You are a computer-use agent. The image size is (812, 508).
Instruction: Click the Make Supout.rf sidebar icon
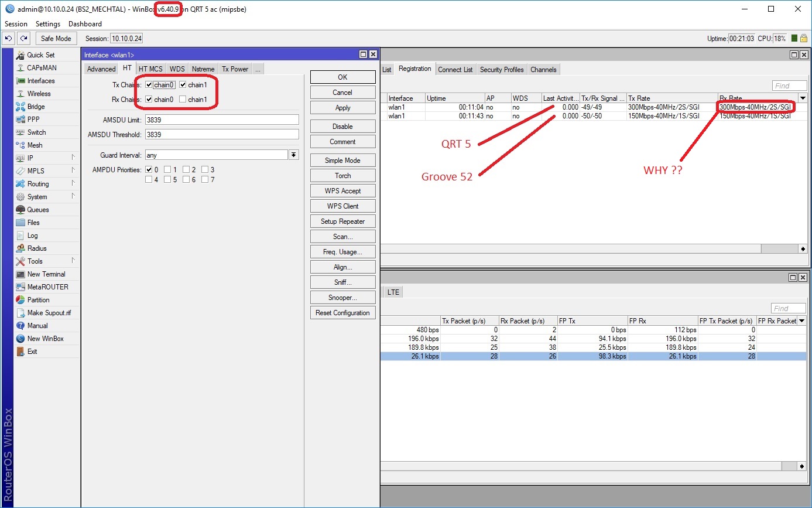[20, 313]
